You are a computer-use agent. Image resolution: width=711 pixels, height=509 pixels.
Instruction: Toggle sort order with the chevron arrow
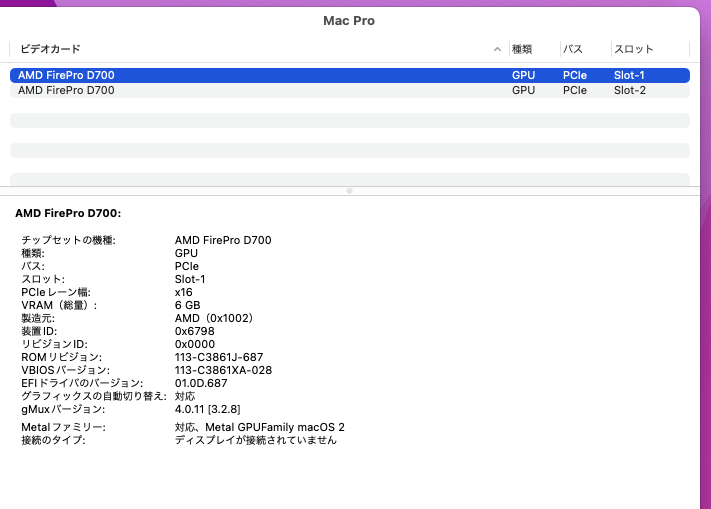(497, 49)
